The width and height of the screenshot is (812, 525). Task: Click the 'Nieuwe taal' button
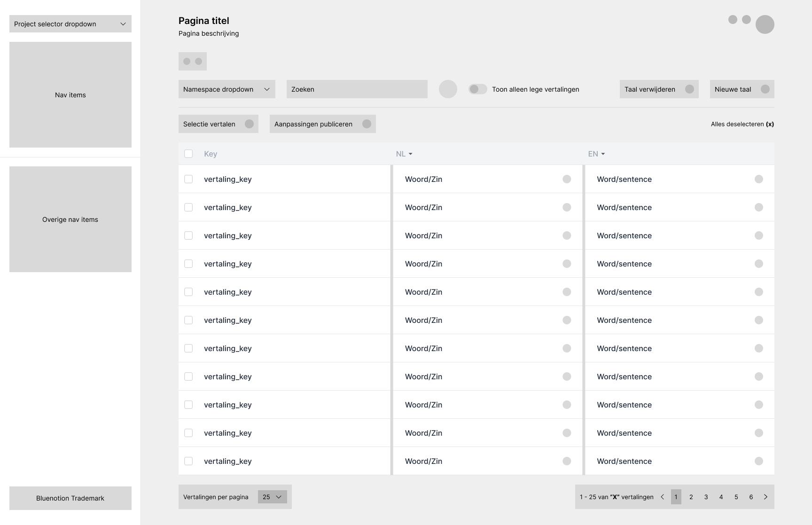point(742,89)
